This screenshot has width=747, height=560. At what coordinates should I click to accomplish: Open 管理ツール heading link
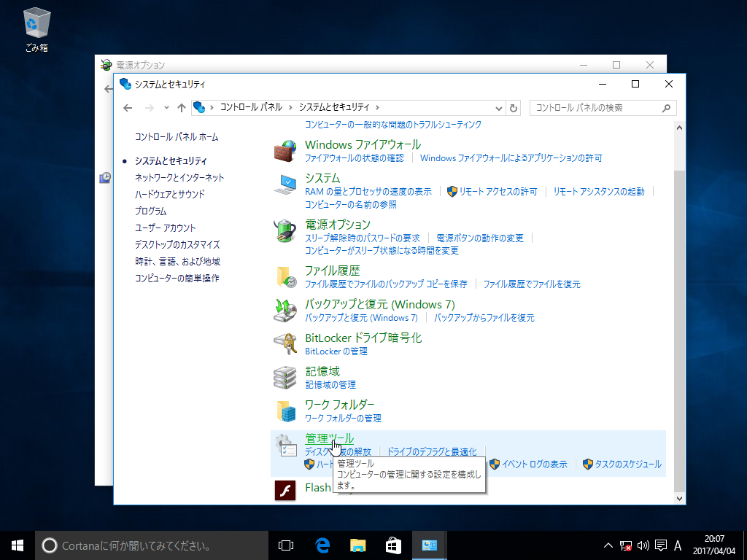point(329,438)
